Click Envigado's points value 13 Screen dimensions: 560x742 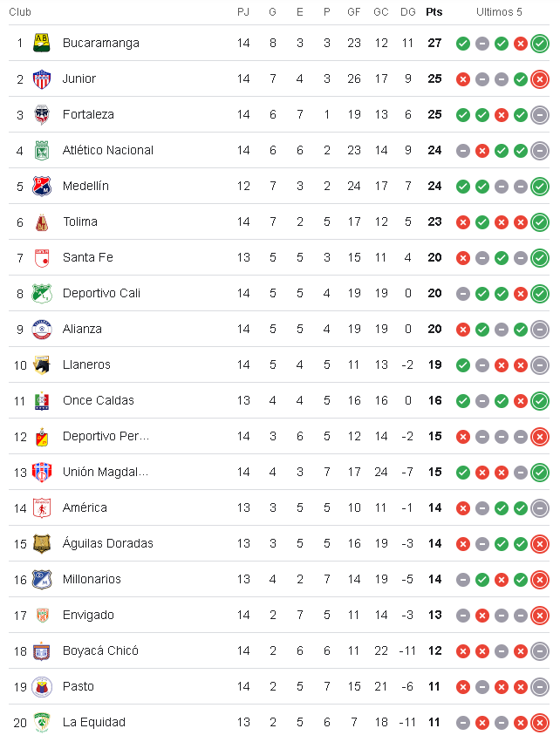point(434,615)
